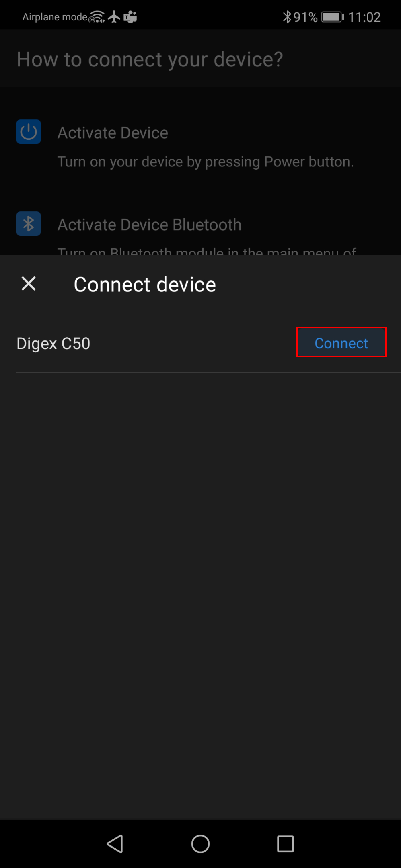
Task: Close the Connect device sheet
Action: click(29, 284)
